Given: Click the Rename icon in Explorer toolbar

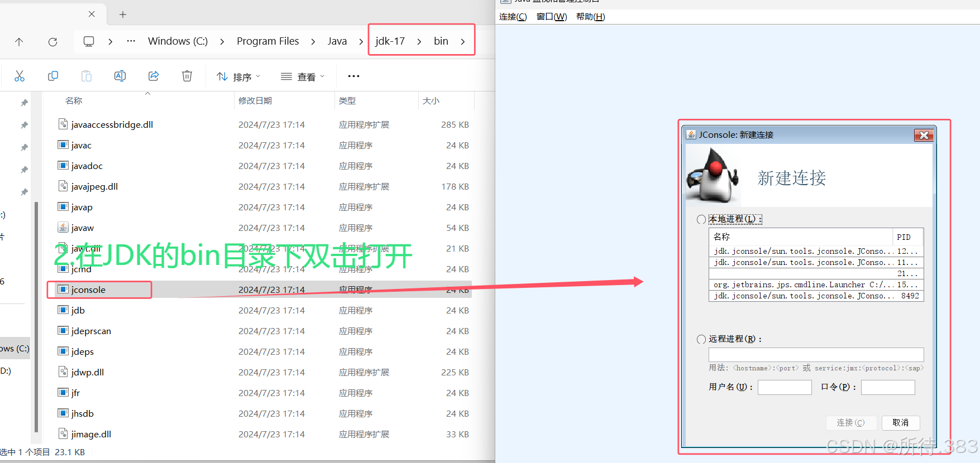Looking at the screenshot, I should click(x=120, y=76).
